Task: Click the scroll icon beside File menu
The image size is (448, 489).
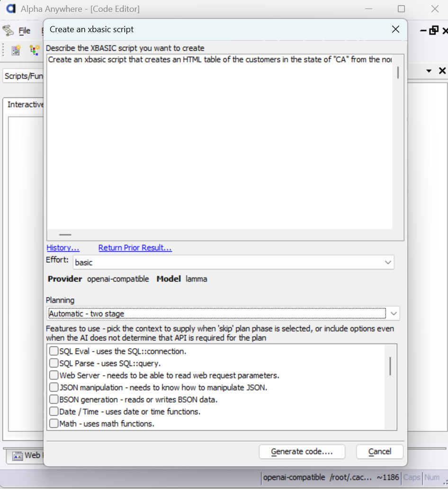Action: tap(8, 31)
